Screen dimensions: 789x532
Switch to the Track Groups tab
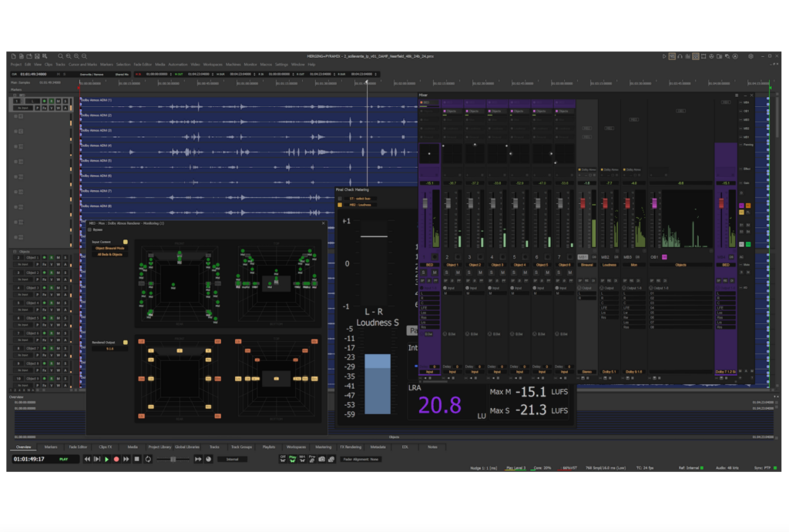241,447
